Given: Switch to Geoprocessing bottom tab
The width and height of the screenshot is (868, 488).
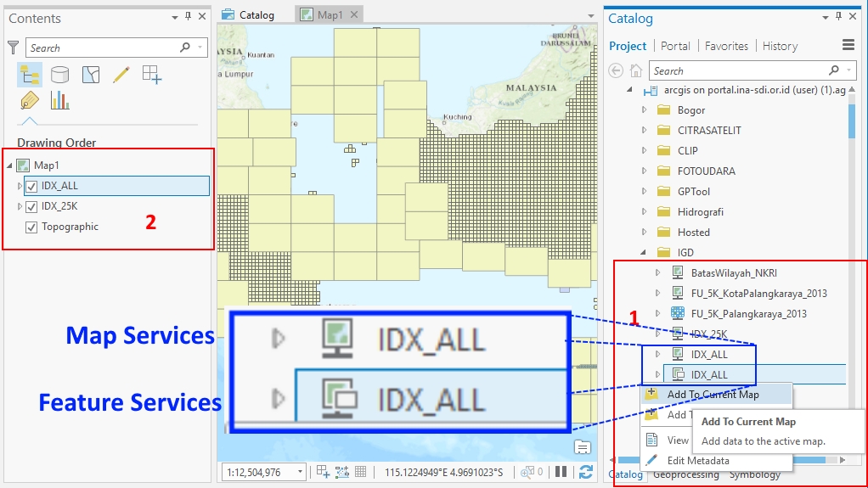Looking at the screenshot, I should [x=686, y=474].
